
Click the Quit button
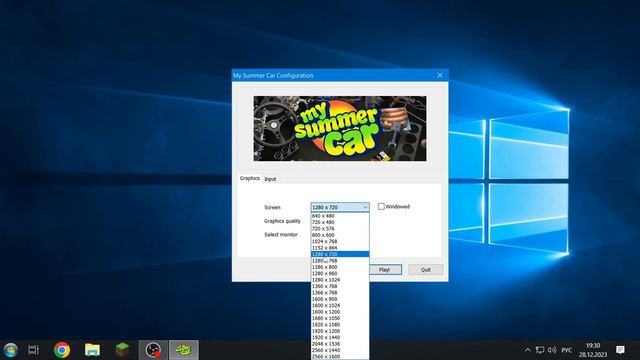tap(426, 269)
